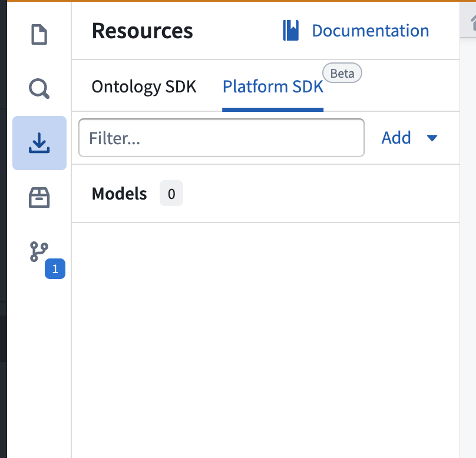Open the Add dropdown menu
476x458 pixels.
click(396, 137)
